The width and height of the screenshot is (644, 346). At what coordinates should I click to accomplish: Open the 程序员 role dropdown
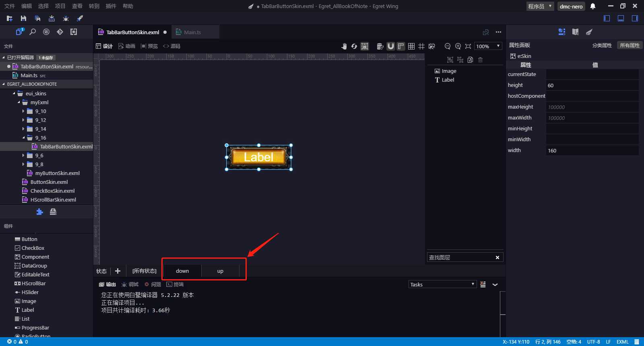(540, 6)
